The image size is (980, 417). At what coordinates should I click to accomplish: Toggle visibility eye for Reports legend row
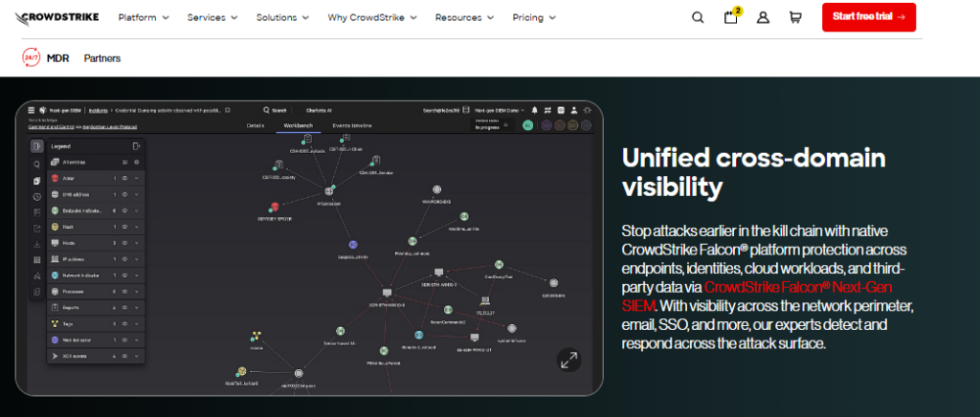(124, 308)
